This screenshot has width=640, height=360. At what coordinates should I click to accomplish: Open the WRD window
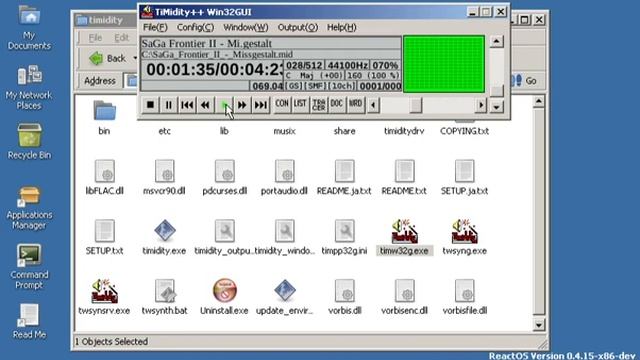[355, 104]
